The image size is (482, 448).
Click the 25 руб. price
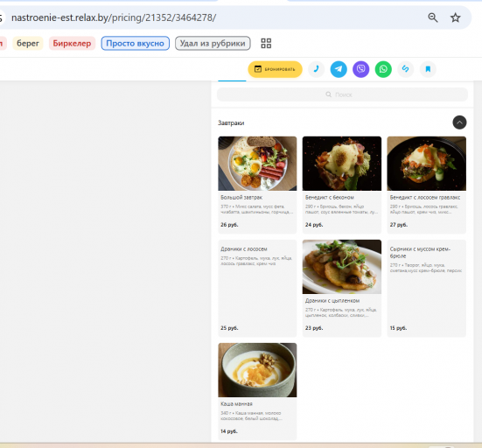tap(229, 328)
